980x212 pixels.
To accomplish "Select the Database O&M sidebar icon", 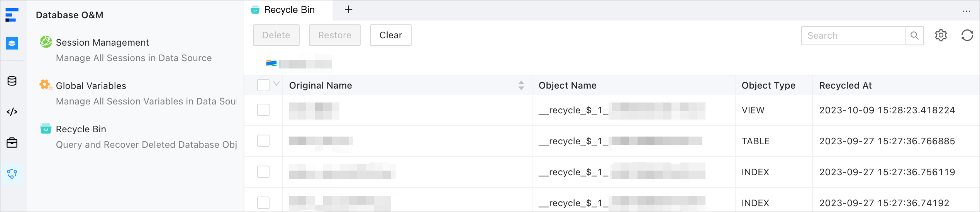I will pos(12,174).
